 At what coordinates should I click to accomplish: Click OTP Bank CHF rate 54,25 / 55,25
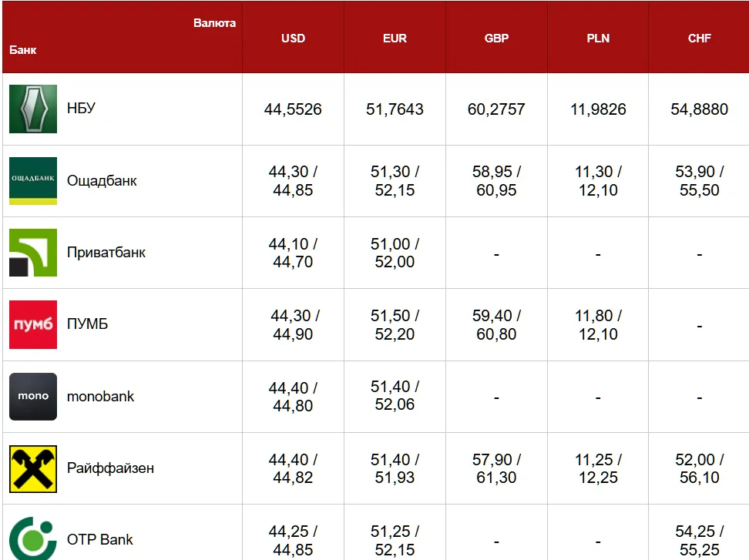[700, 541]
